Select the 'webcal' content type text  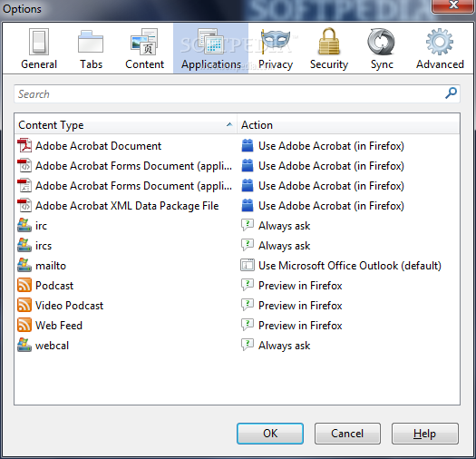[52, 346]
